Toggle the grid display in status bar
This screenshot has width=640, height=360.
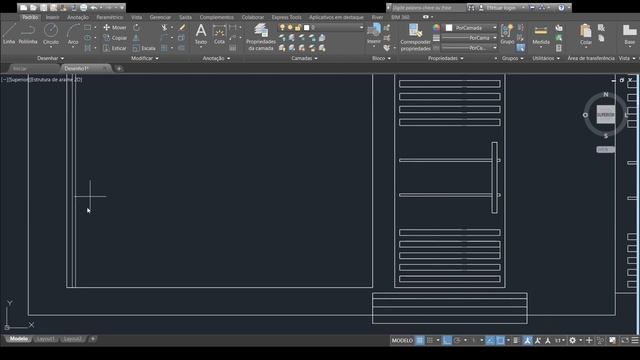[420, 340]
